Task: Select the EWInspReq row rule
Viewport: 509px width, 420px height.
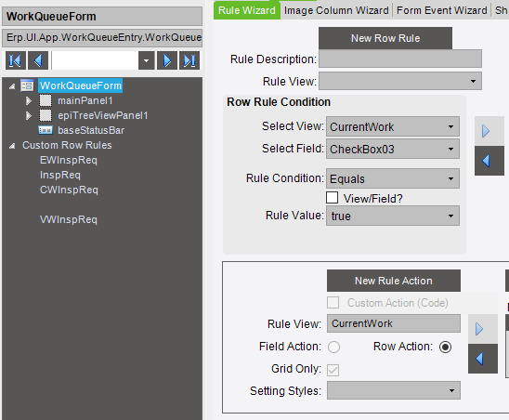Action: [x=69, y=160]
